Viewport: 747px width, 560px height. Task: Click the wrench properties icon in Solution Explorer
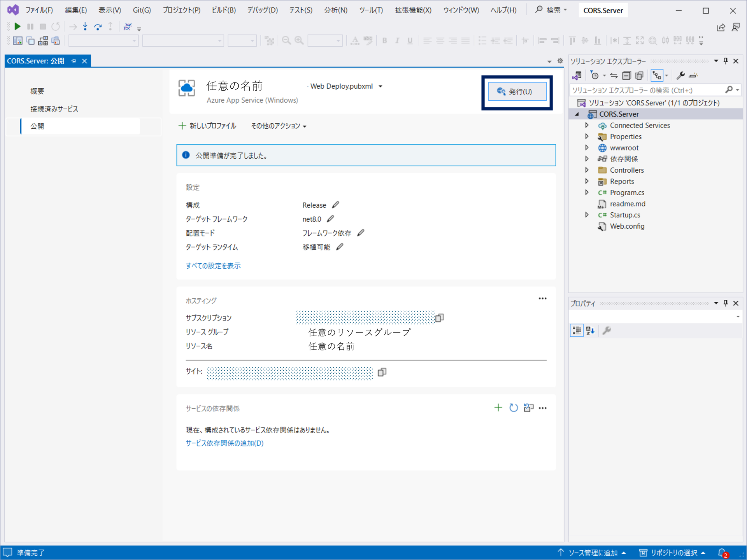680,75
